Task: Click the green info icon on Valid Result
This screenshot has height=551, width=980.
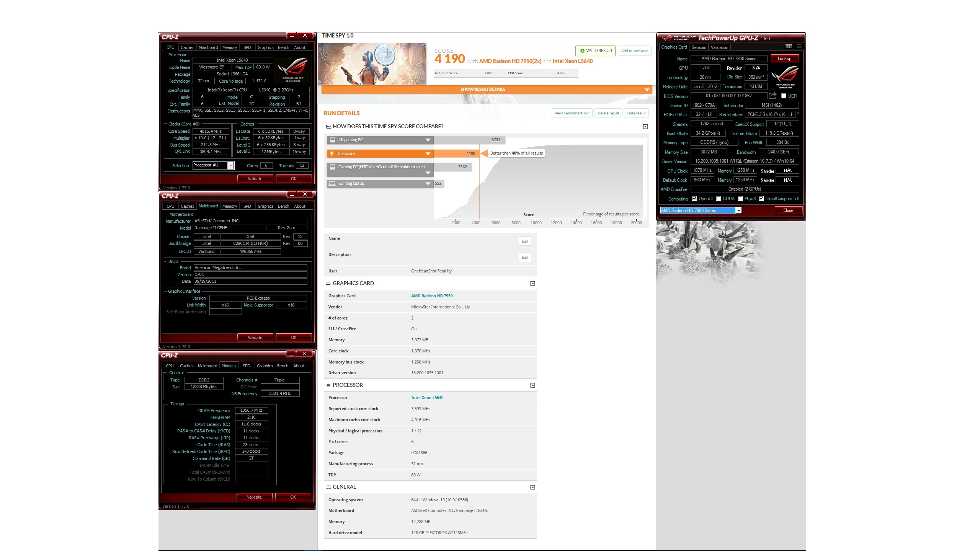Action: coord(582,51)
